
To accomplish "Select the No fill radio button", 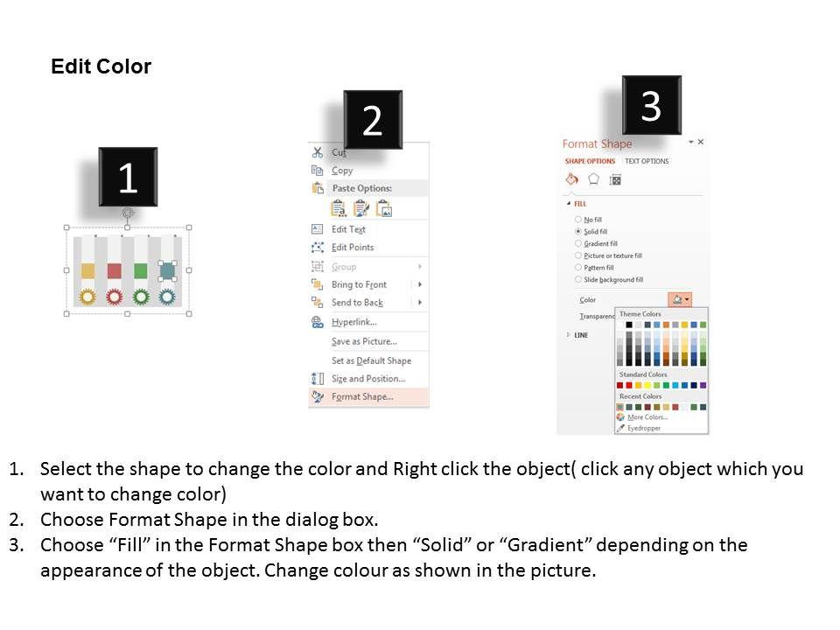I will [578, 220].
